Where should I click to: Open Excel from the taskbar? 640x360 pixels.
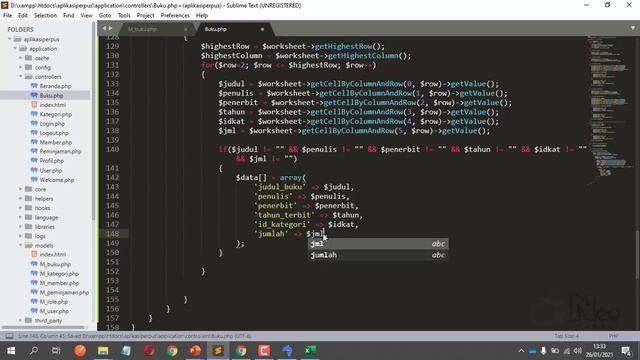pyautogui.click(x=311, y=351)
